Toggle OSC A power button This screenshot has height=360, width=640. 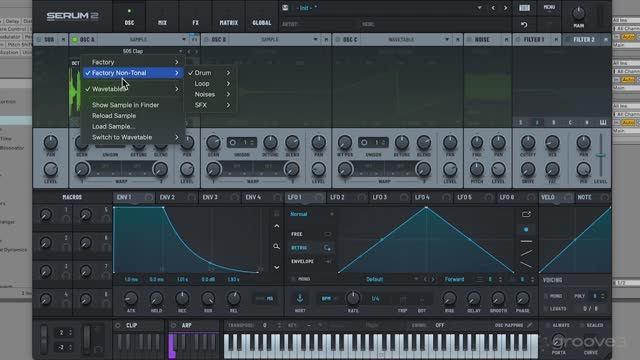coord(75,40)
